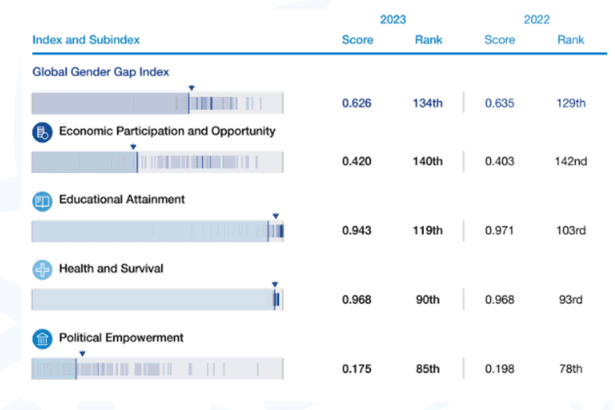Select the marker above Educational Attainment bar

point(274,215)
